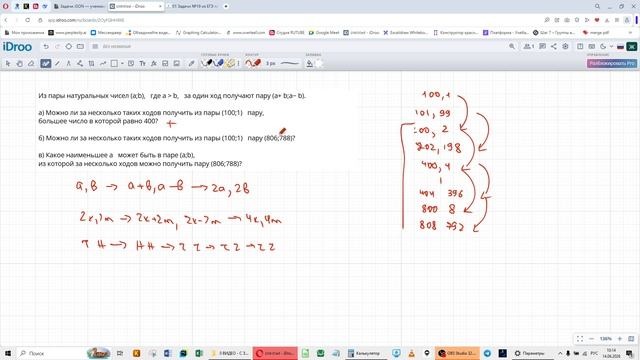Select the active pen drawing tool
The image size is (640, 360).
coord(46,63)
